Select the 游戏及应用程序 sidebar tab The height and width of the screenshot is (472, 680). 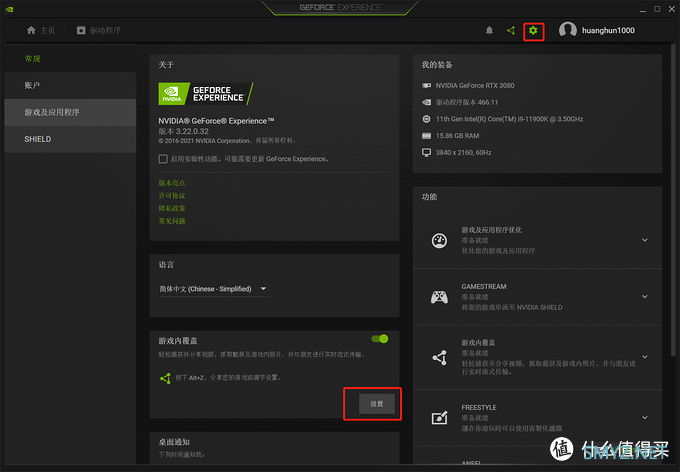(x=70, y=112)
